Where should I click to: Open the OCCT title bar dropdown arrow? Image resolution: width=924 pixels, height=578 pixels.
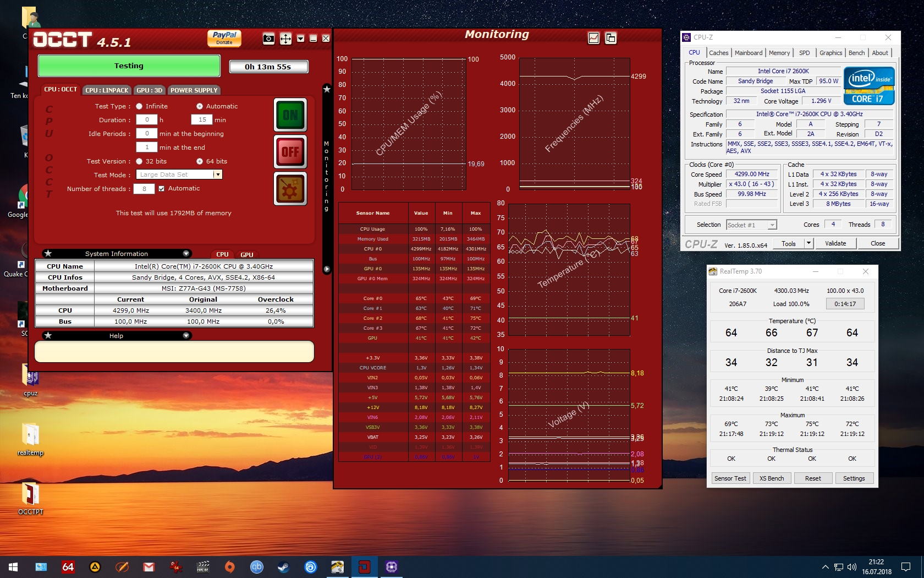pyautogui.click(x=300, y=39)
